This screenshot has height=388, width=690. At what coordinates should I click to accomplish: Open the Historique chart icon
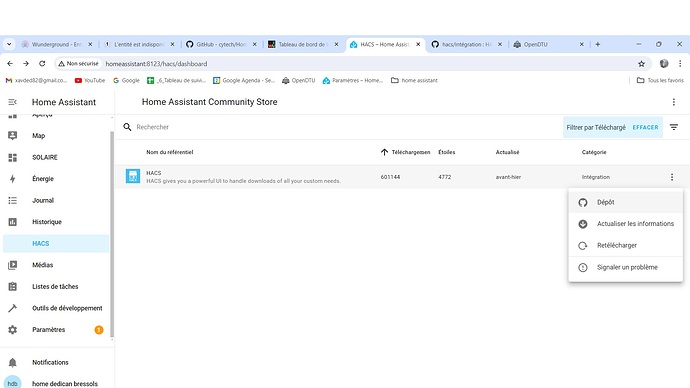pyautogui.click(x=12, y=222)
